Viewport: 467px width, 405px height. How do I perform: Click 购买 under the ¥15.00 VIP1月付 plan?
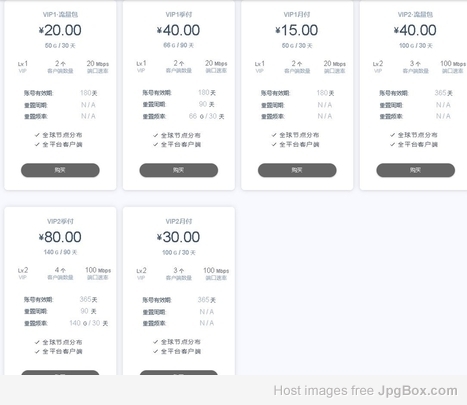(297, 170)
